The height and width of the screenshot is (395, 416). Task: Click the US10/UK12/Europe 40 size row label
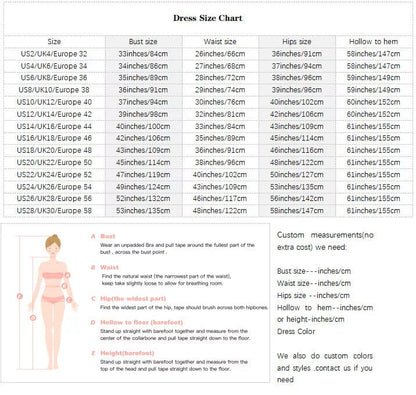click(54, 102)
